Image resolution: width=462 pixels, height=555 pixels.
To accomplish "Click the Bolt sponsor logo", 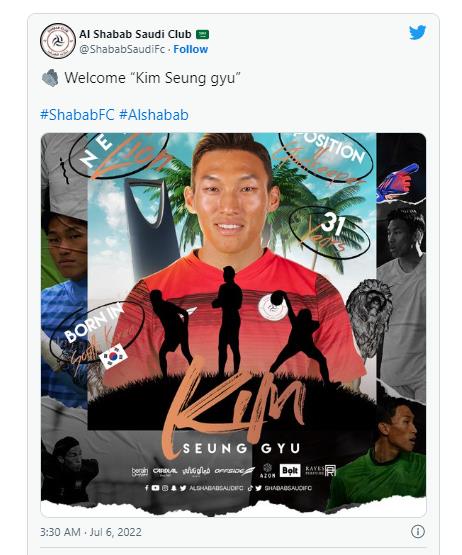I will coord(290,471).
